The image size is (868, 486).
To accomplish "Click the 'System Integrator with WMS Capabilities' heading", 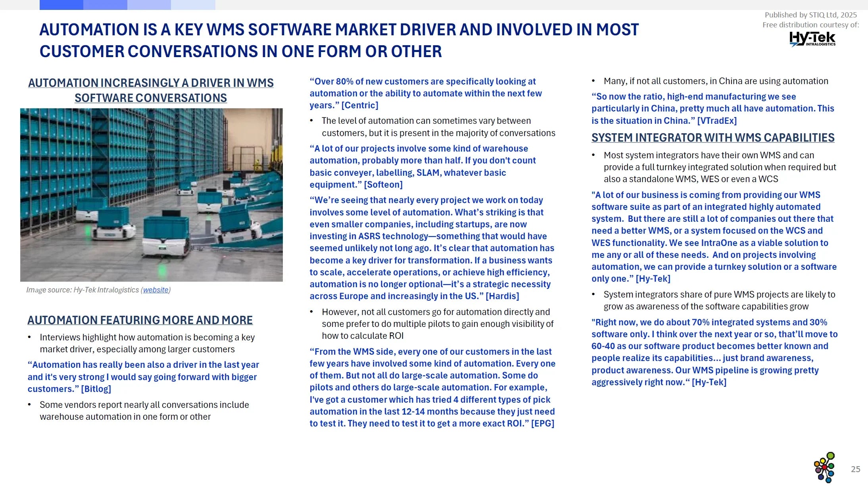I will 712,138.
